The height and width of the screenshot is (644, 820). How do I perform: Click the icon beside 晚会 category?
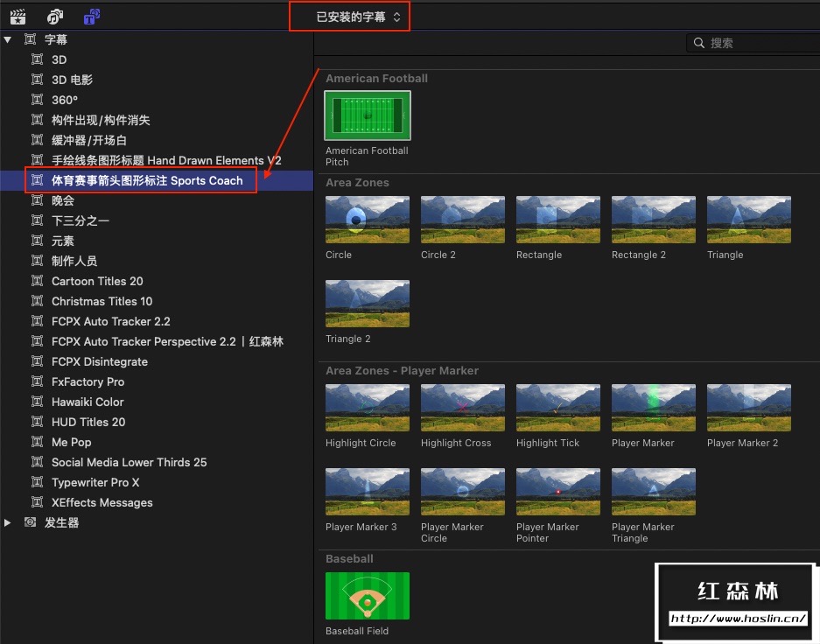pyautogui.click(x=37, y=199)
